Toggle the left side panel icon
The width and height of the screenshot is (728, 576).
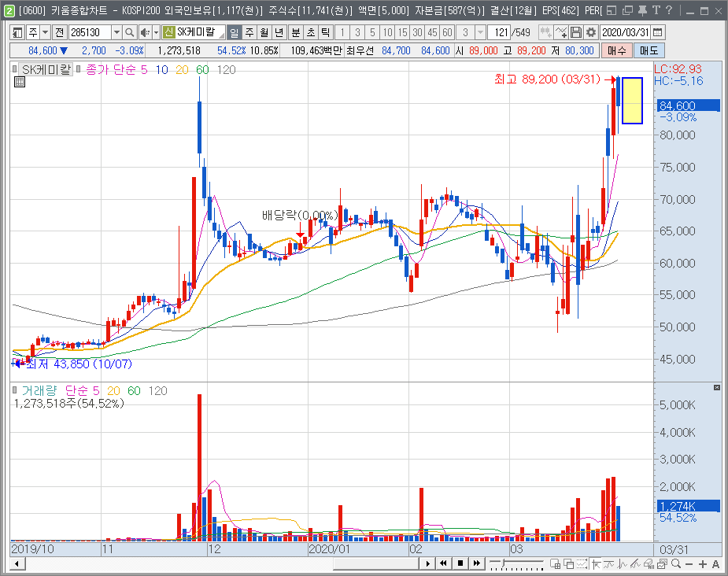click(17, 32)
